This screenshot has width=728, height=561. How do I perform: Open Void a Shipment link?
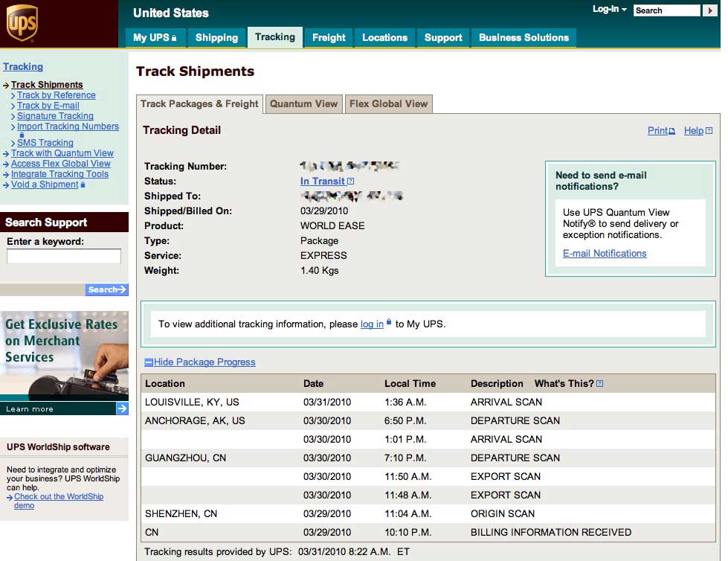(x=45, y=185)
